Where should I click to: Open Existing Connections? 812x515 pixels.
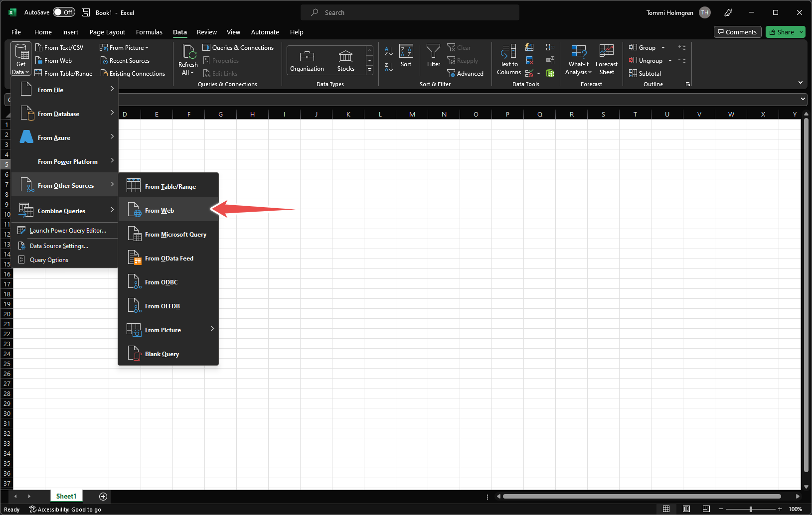pyautogui.click(x=133, y=74)
